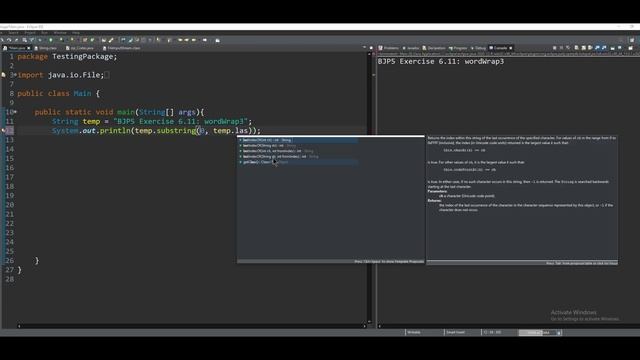Select the Console view tab
The width and height of the screenshot is (640, 360).
click(x=498, y=48)
